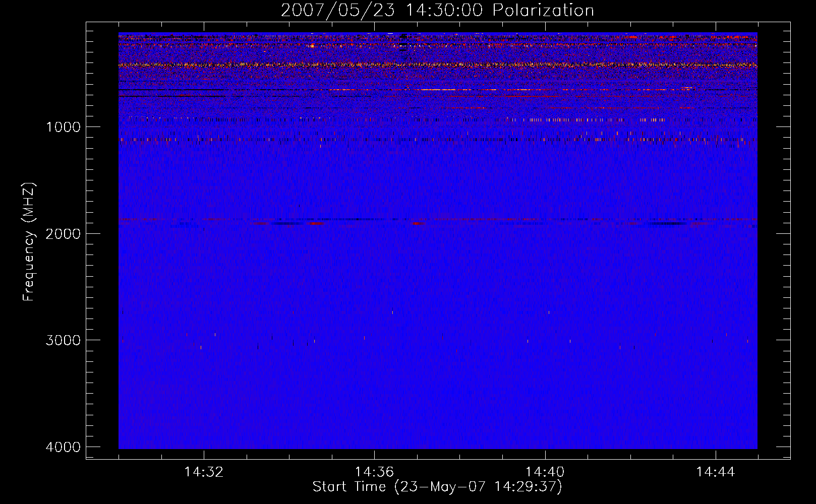Click the 'Start Time (23-May-07 14:29:37)' label
The image size is (816, 504).
(437, 487)
